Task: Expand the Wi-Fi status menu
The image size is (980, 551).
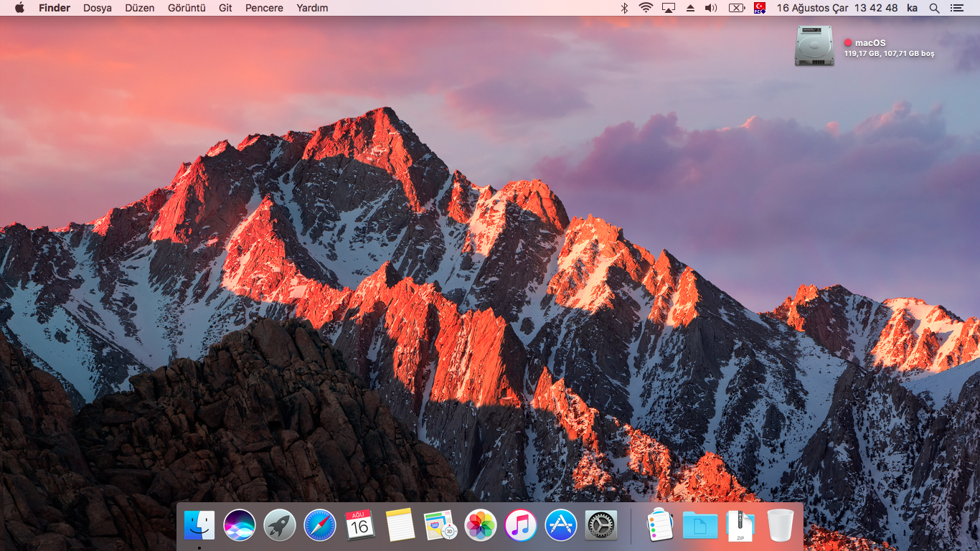Action: pyautogui.click(x=646, y=8)
